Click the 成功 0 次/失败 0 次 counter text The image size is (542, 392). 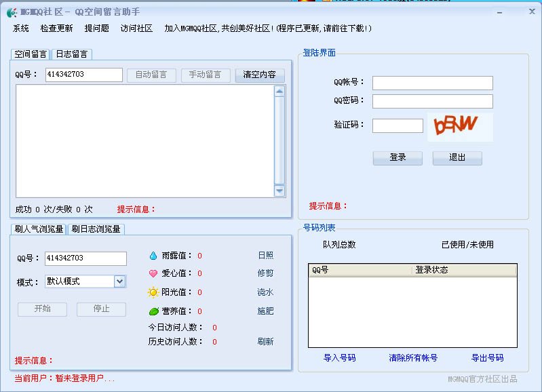click(x=54, y=210)
